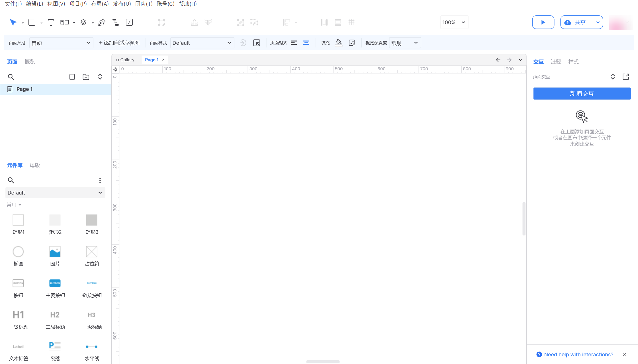Pick the 主要按钮 widget
This screenshot has height=364, width=638.
(x=55, y=288)
